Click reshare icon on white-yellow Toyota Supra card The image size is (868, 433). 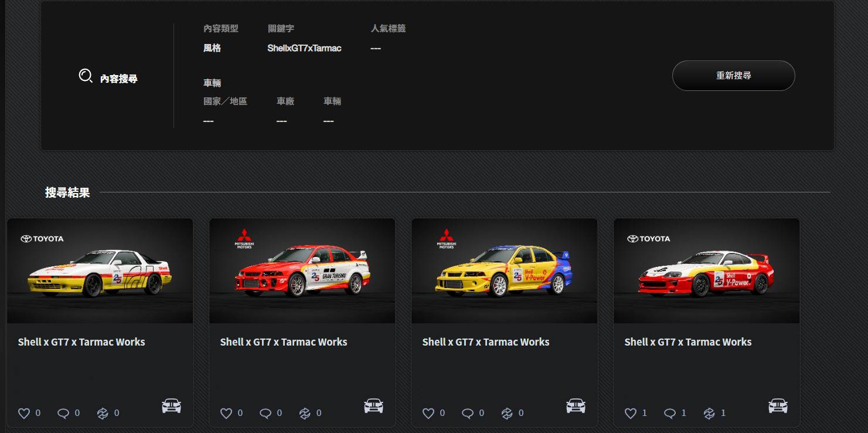coord(103,413)
